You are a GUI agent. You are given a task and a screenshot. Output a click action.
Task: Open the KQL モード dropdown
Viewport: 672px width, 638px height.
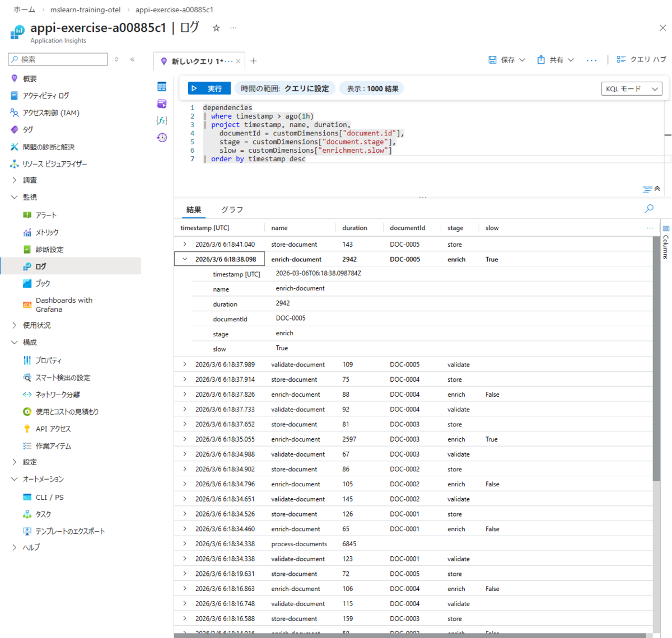coord(632,89)
